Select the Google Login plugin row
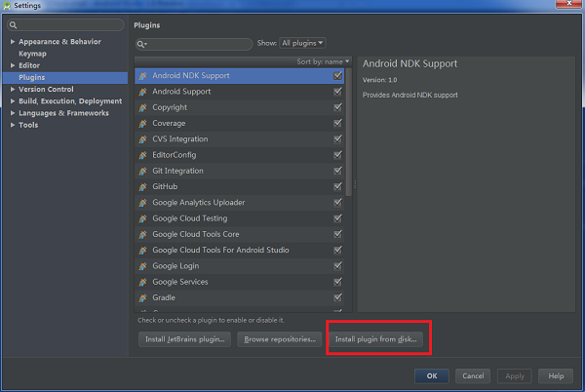The height and width of the screenshot is (392, 585). [x=240, y=266]
